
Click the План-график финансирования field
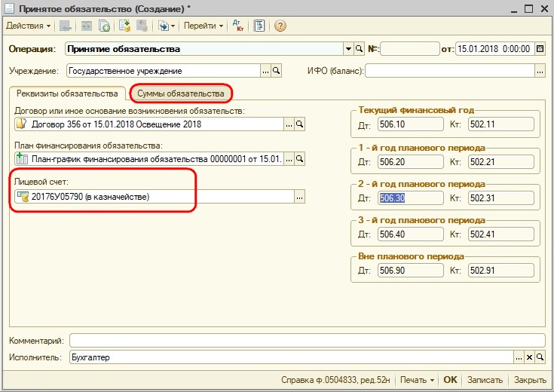[149, 159]
